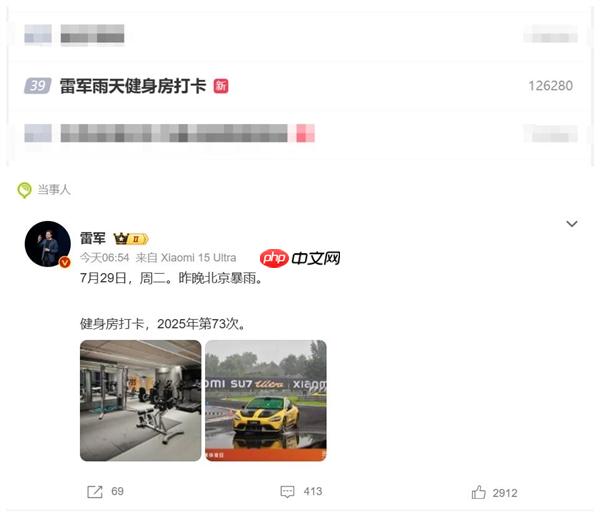Viewport: 600px width, 517px height.
Task: Click the gold crown membership badge
Action: point(131,239)
